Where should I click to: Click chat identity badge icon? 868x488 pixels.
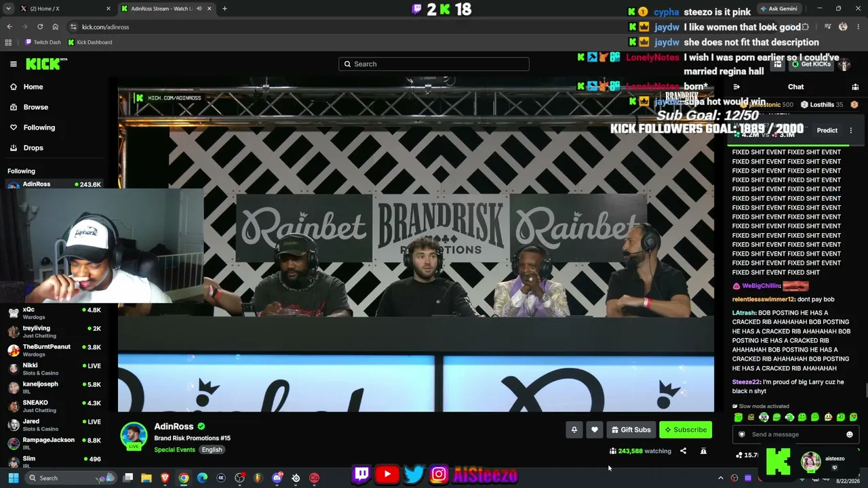pyautogui.click(x=742, y=434)
